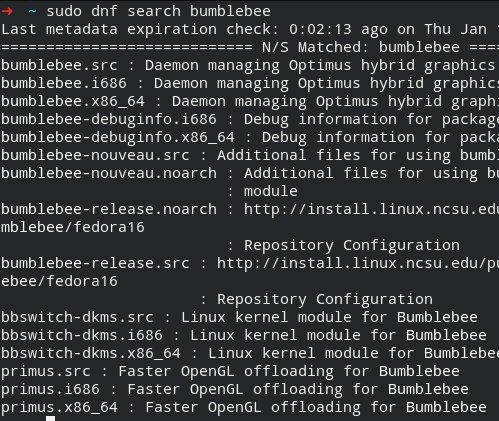Click the white terminal cursor block
Viewport: 499px width, 421px height.
pyautogui.click(x=50, y=418)
